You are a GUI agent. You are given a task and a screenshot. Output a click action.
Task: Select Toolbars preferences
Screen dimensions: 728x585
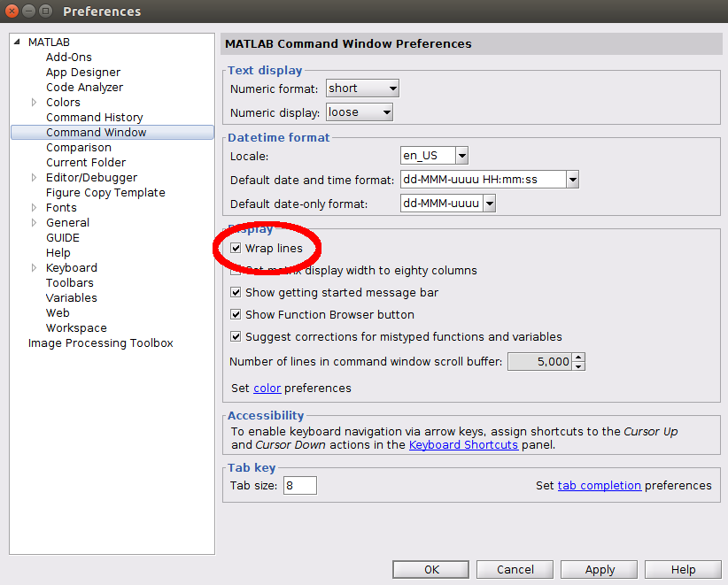click(70, 282)
